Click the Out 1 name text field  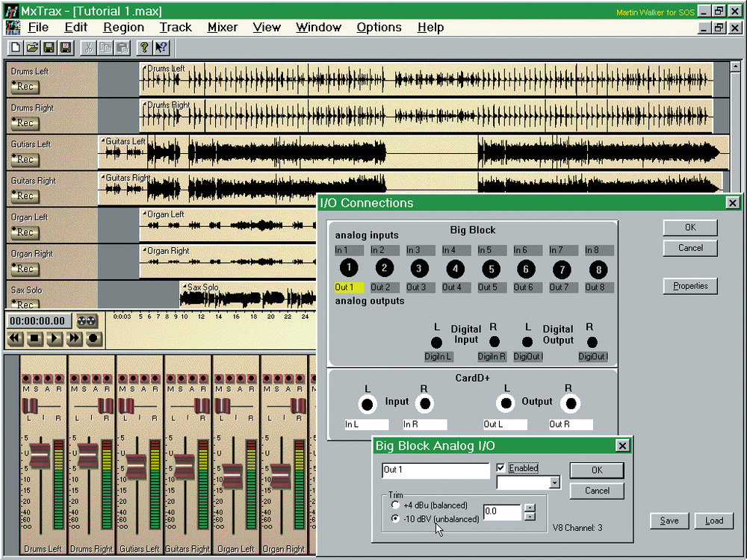tap(435, 470)
